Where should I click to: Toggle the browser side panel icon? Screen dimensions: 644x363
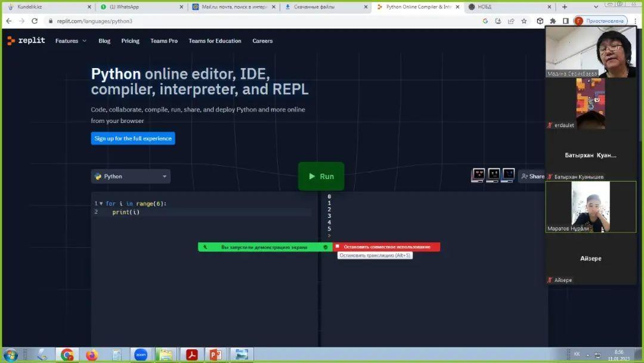tap(565, 21)
